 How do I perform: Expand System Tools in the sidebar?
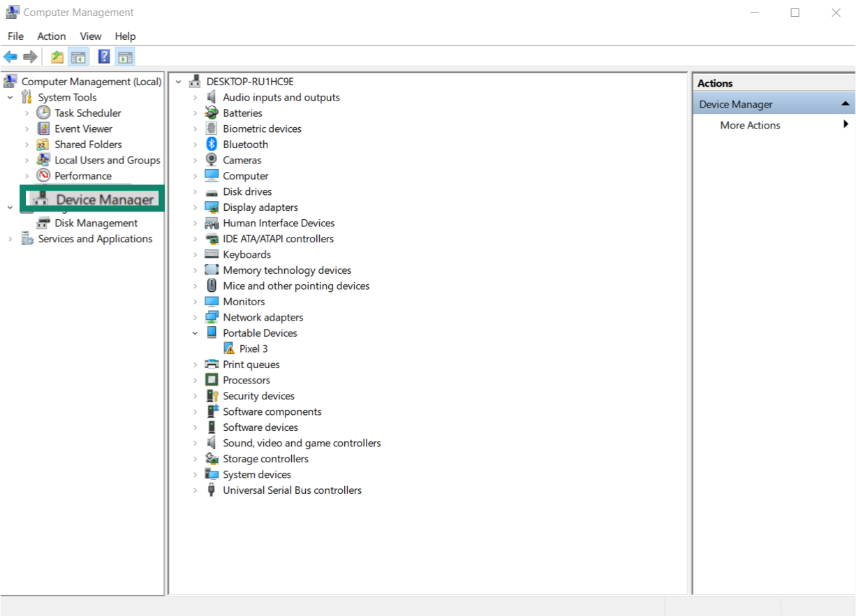pyautogui.click(x=10, y=96)
